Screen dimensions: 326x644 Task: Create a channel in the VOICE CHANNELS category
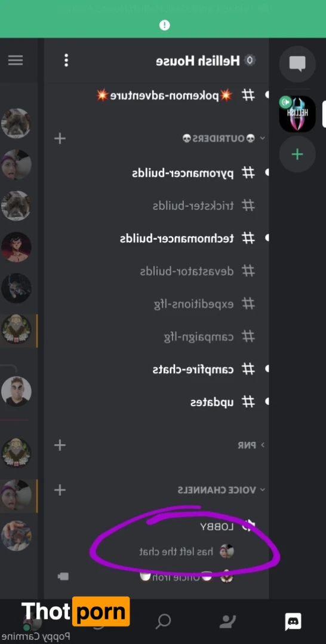coord(60,490)
